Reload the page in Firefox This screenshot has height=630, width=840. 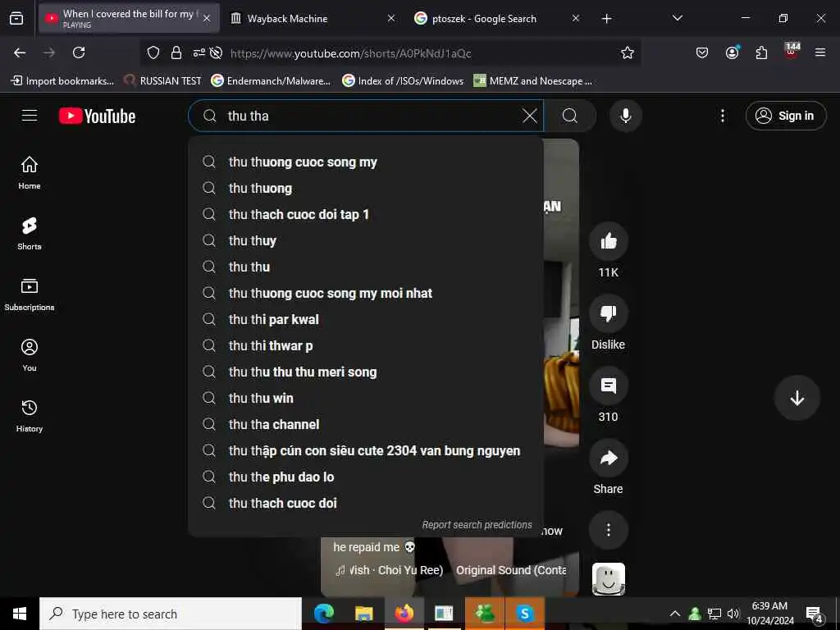(x=79, y=52)
